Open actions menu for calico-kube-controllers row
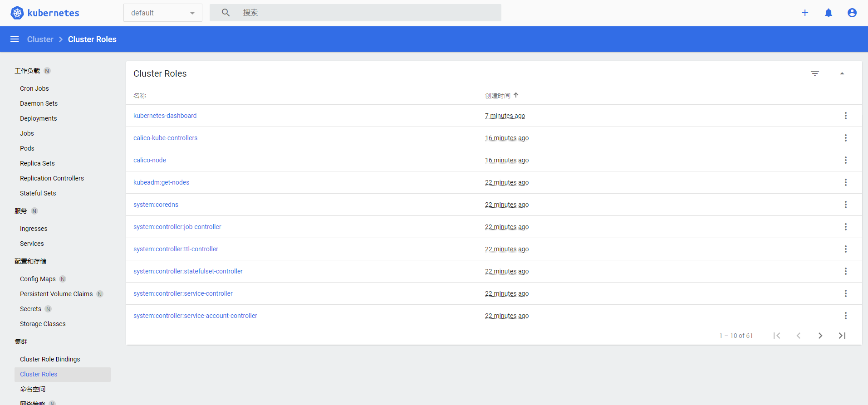This screenshot has height=405, width=868. [x=846, y=138]
